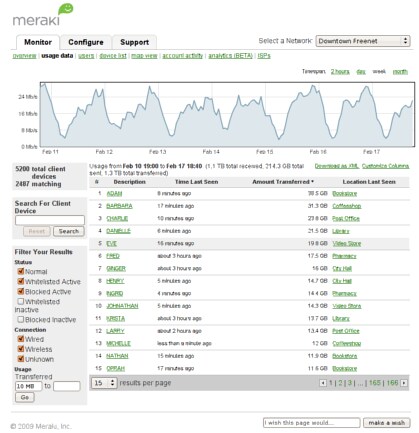This screenshot has width=419, height=433.
Task: Open client HENRY details
Action: [x=115, y=281]
